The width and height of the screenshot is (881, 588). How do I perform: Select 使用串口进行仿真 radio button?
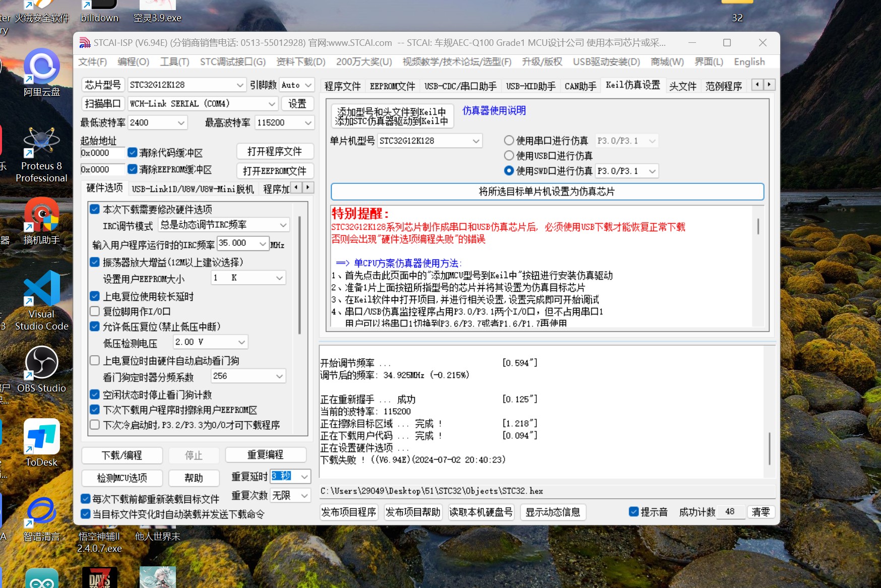509,141
